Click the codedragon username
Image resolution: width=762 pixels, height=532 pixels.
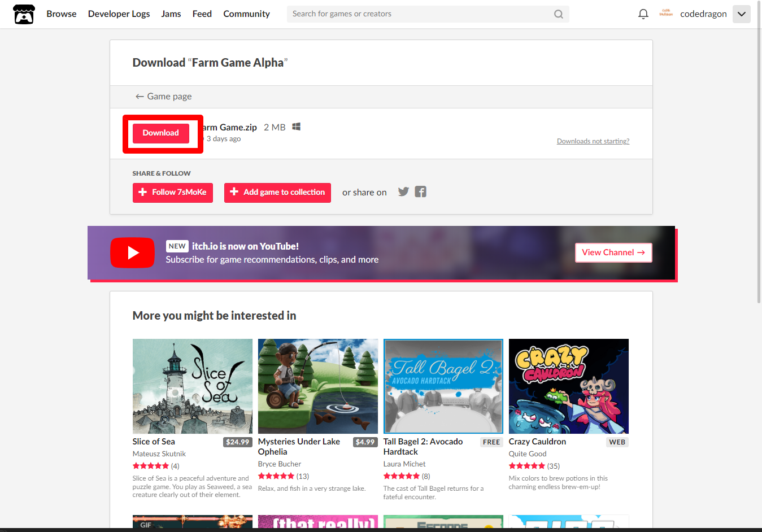point(703,14)
